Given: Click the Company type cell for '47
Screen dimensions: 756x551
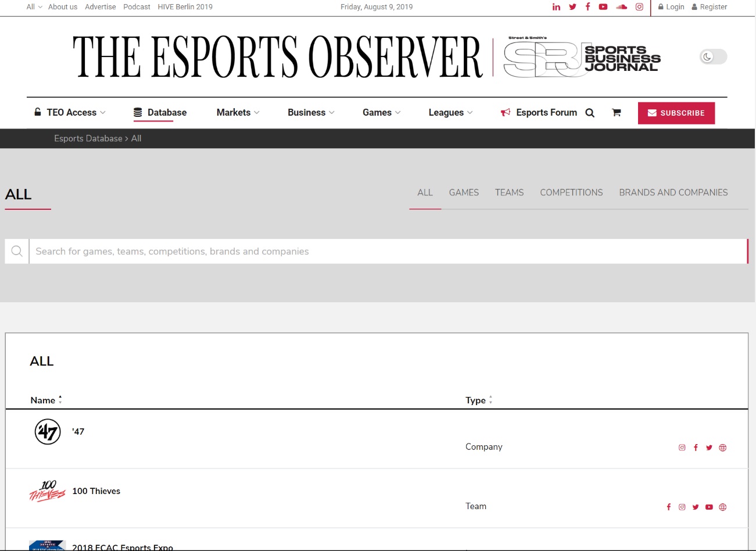Looking at the screenshot, I should (x=484, y=447).
